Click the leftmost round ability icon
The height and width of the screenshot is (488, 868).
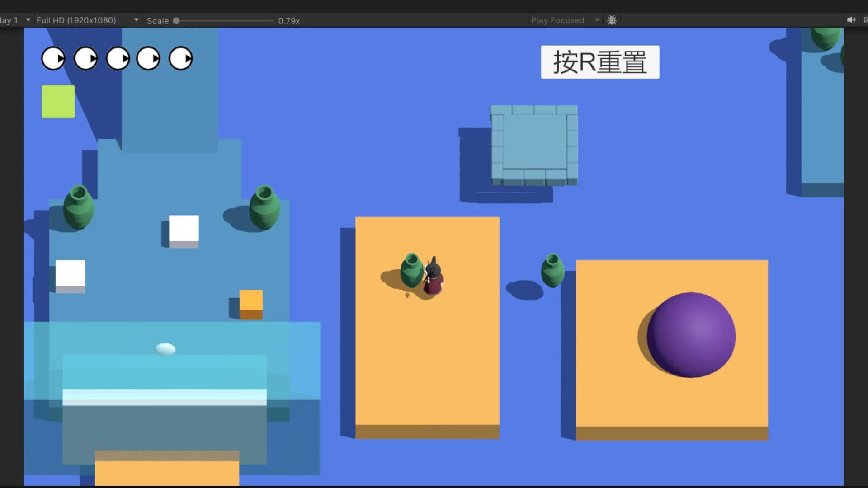point(53,58)
